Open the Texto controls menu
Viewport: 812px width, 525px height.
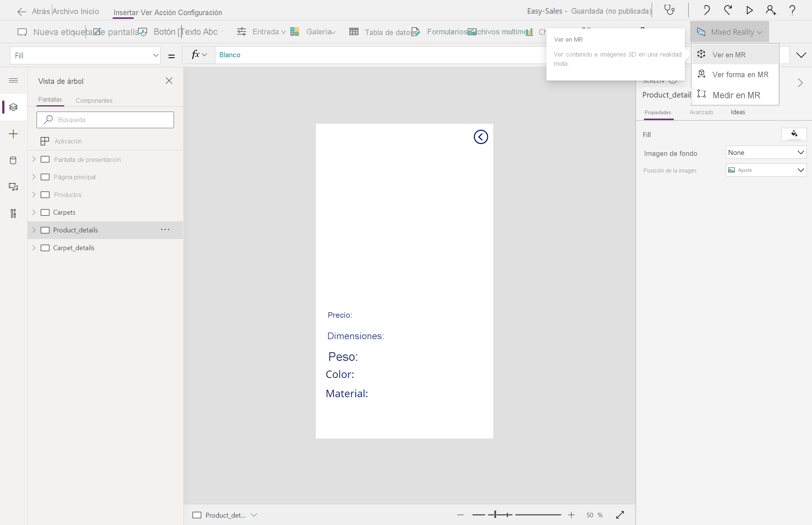199,32
